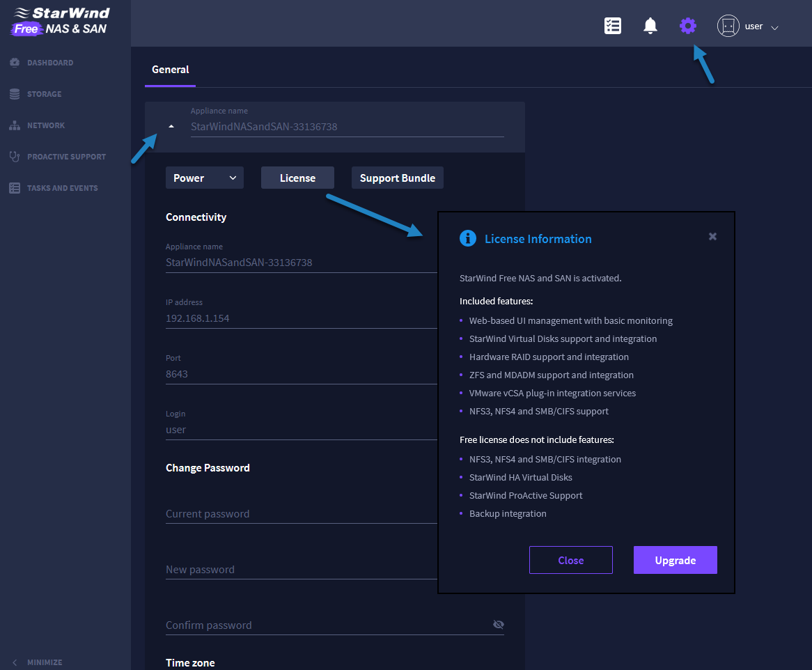Go to Dashboard in sidebar
812x670 pixels.
click(50, 63)
